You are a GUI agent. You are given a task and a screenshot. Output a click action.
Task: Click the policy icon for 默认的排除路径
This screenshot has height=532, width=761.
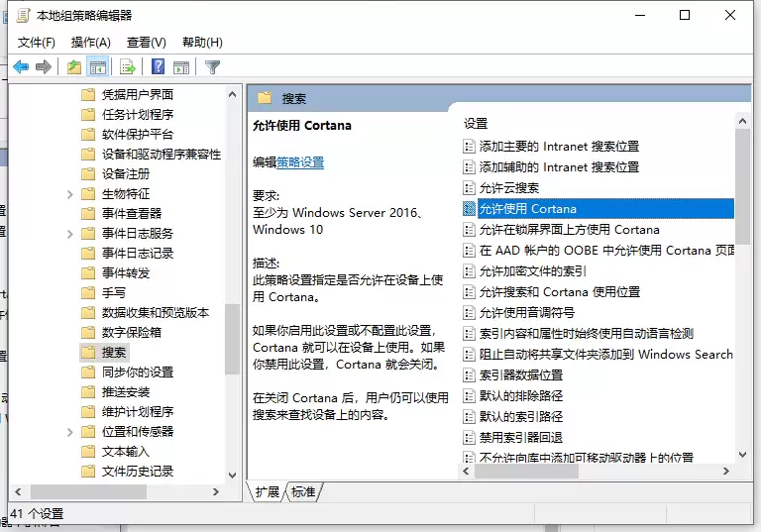[x=469, y=395]
